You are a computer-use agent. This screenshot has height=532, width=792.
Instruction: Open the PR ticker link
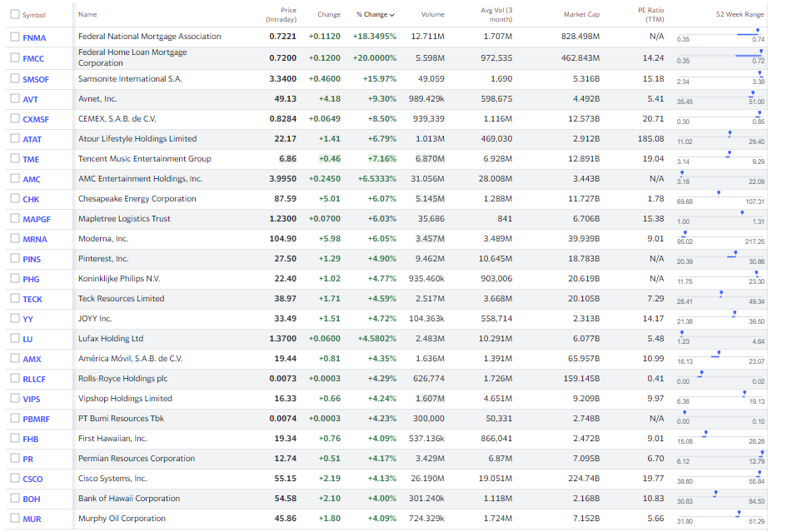point(27,459)
